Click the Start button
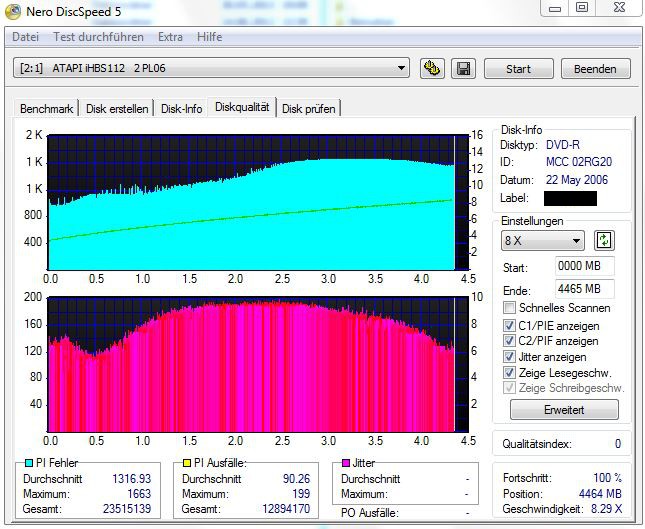 [518, 69]
